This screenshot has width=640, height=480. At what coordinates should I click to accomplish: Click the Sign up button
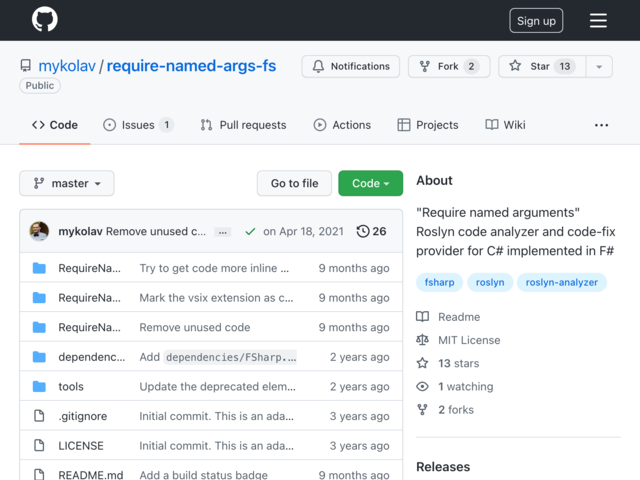(x=536, y=20)
